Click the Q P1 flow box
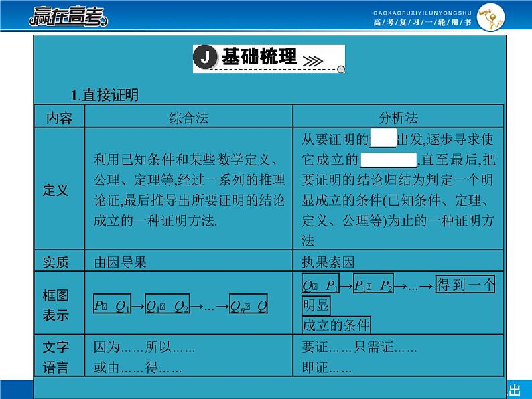 click(321, 283)
